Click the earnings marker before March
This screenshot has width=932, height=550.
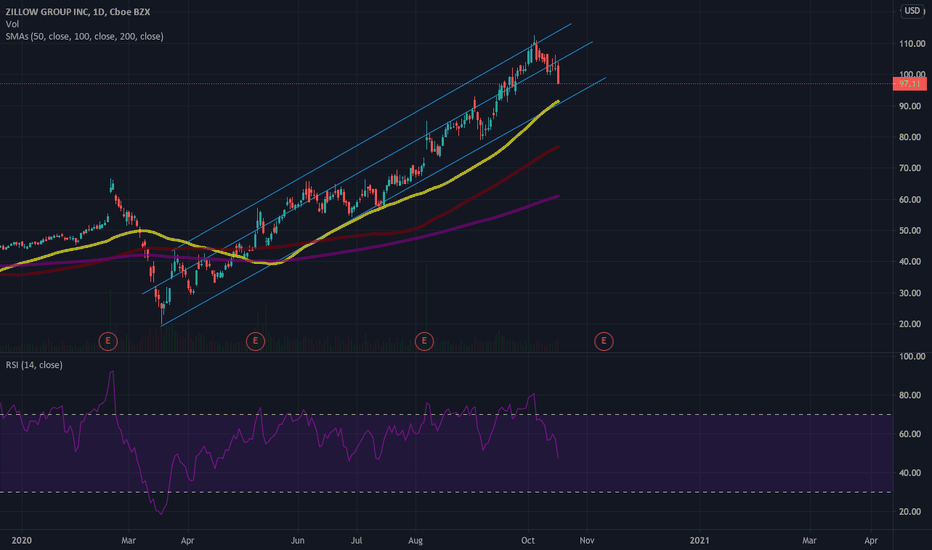[108, 341]
